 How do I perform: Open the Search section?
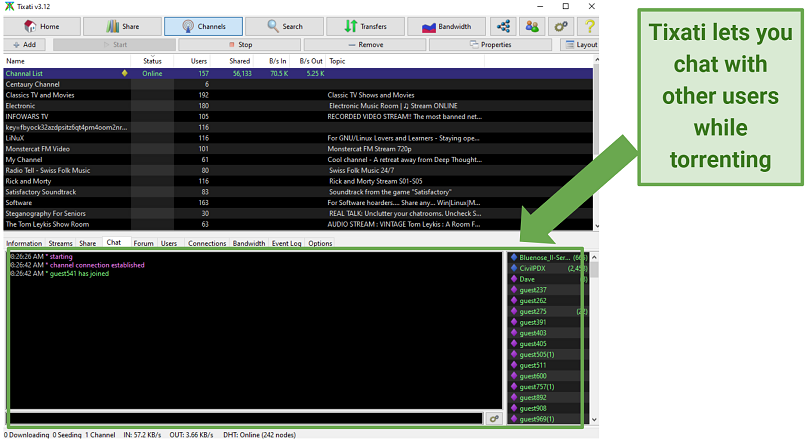coord(284,26)
